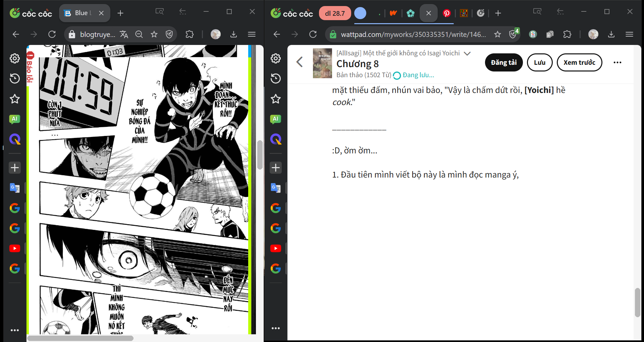Click the story cover thumbnail

tap(322, 63)
